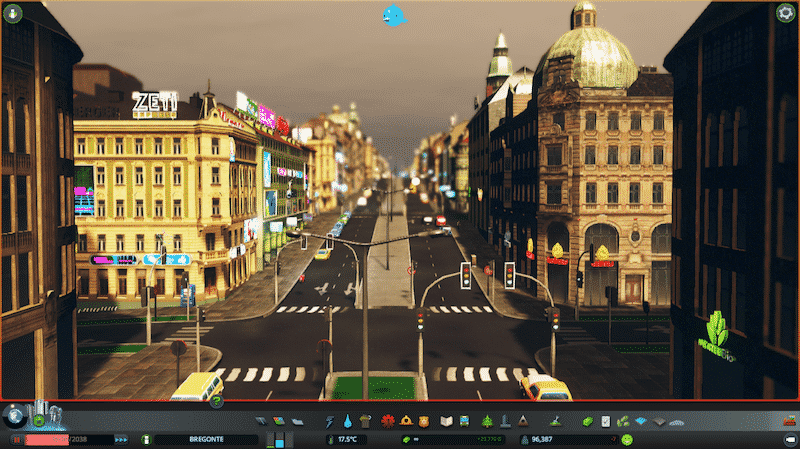Image resolution: width=800 pixels, height=449 pixels.
Task: Open the Education buildings menu
Action: tap(447, 421)
